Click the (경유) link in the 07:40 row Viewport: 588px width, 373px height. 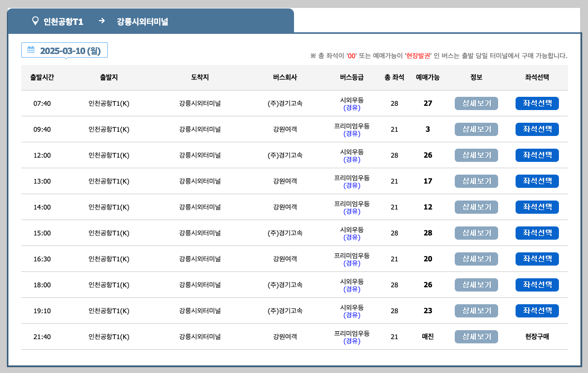tap(352, 108)
